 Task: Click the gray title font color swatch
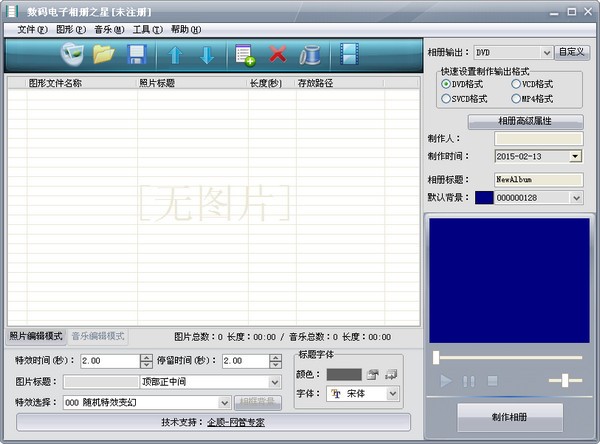tap(344, 374)
